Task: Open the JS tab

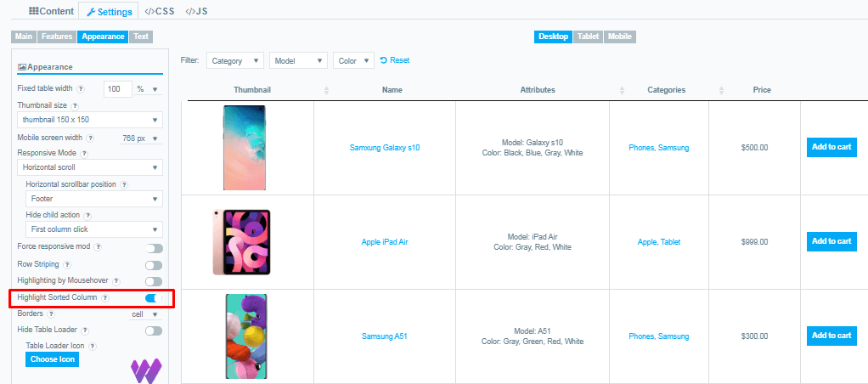Action: tap(196, 11)
